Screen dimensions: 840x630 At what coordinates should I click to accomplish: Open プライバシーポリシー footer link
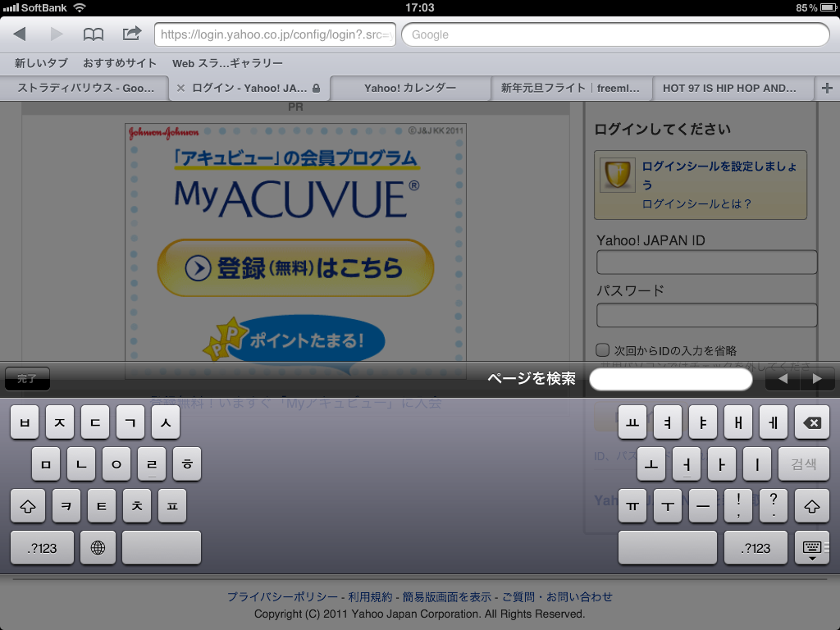282,597
